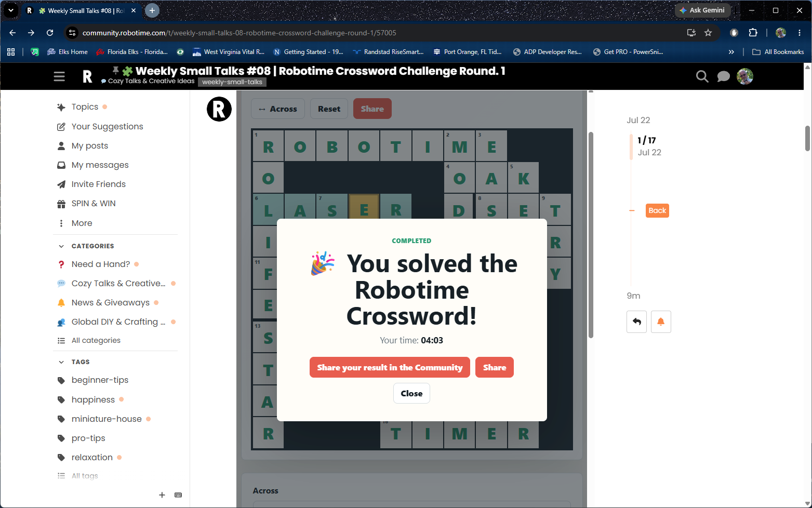Open My messages
812x508 pixels.
(100, 165)
